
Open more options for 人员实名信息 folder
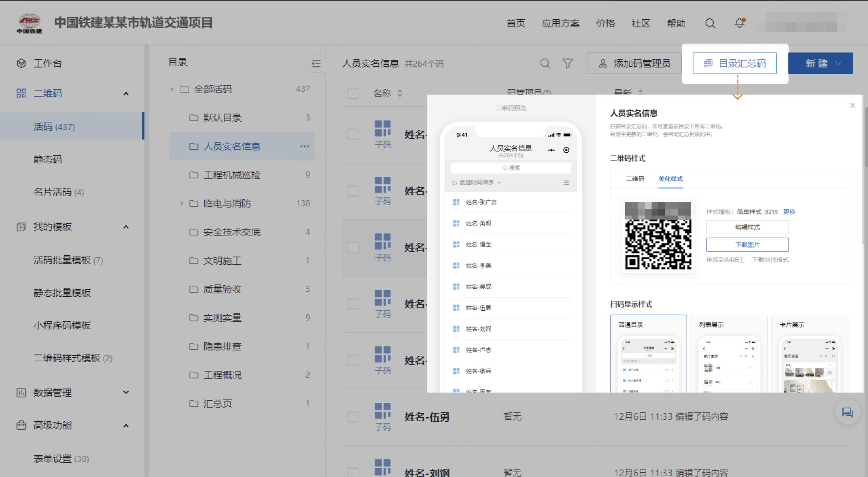pyautogui.click(x=304, y=146)
